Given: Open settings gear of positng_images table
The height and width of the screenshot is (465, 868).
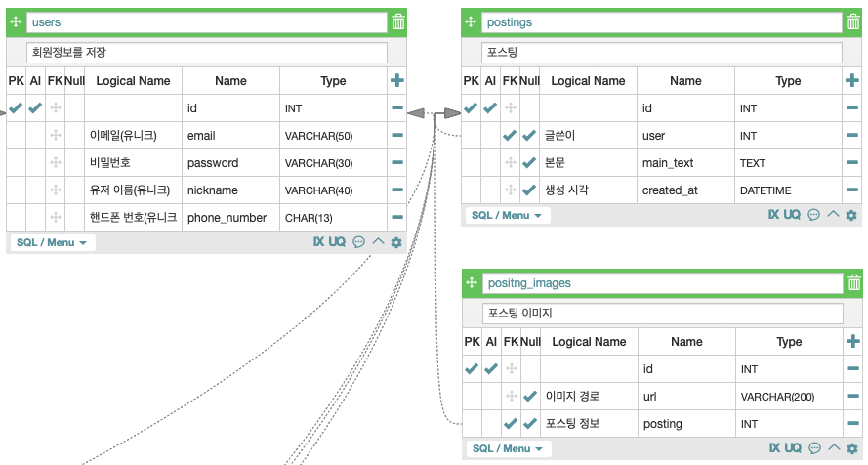Looking at the screenshot, I should coord(852,448).
